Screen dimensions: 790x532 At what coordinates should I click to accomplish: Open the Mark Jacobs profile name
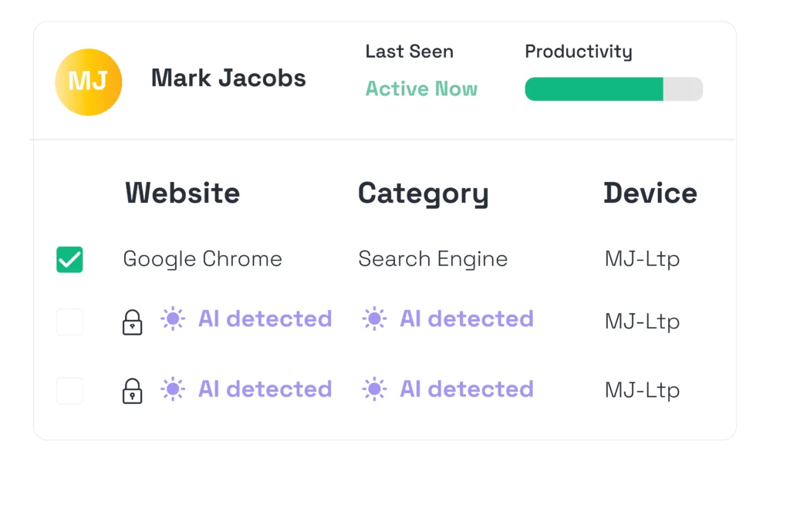tap(228, 78)
